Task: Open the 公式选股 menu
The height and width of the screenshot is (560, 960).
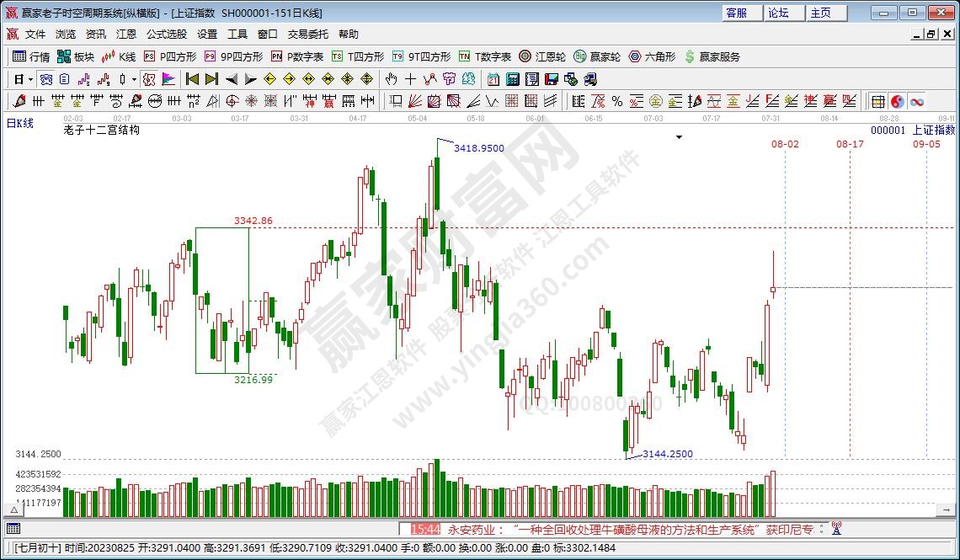Action: pyautogui.click(x=167, y=35)
